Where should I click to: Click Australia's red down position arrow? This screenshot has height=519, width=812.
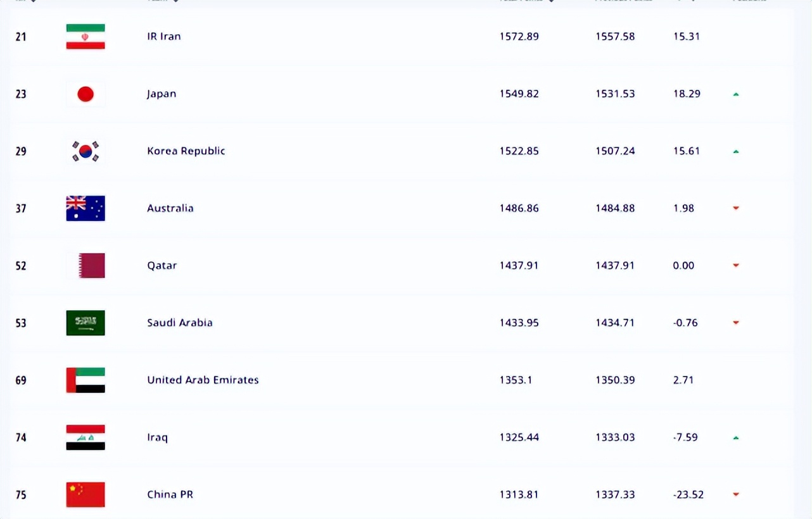[736, 208]
